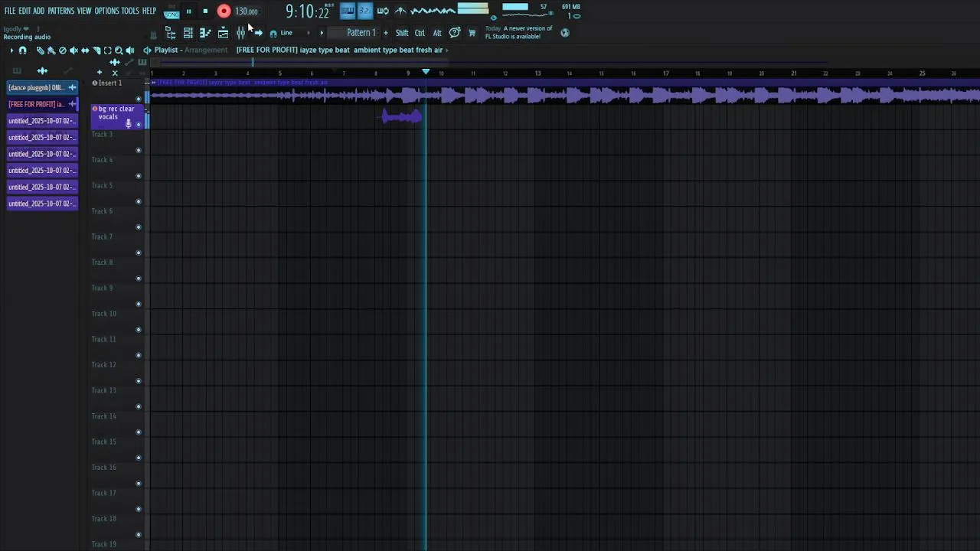
Task: Toggle mute dot on Track 9
Action: tap(139, 304)
